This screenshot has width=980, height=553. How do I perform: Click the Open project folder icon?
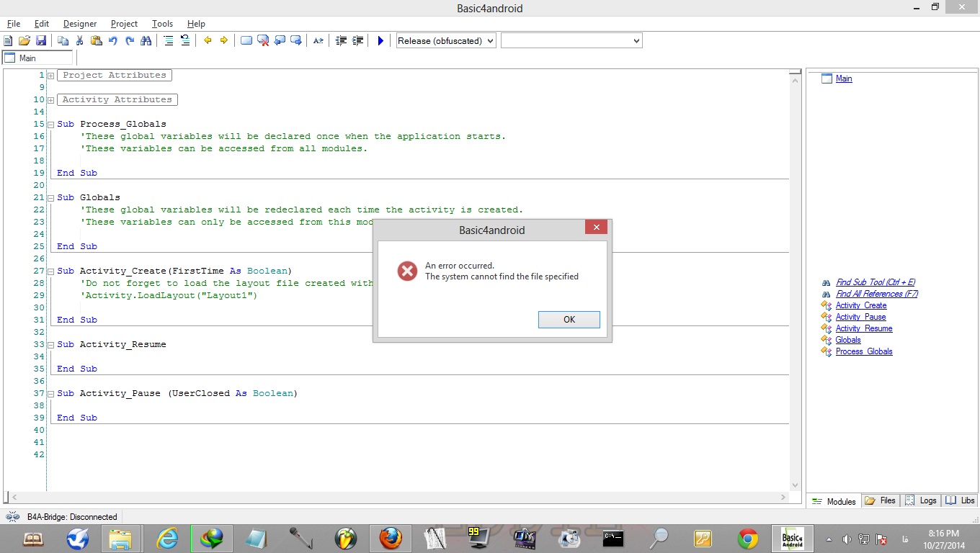pyautogui.click(x=24, y=41)
